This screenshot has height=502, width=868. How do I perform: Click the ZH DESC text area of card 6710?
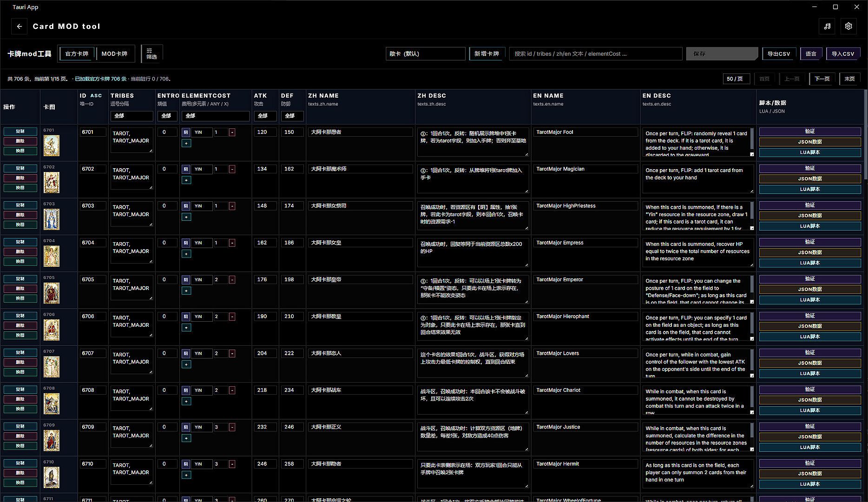pos(473,474)
